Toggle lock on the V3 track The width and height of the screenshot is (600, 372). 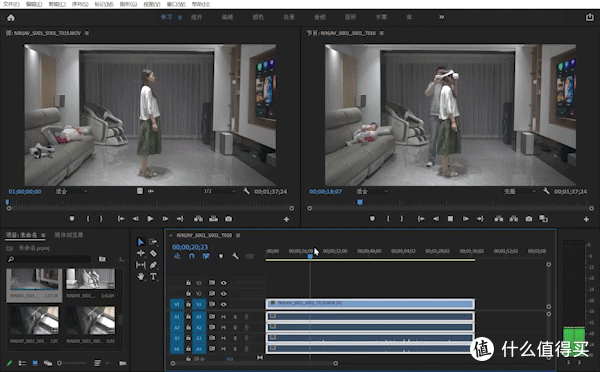point(188,283)
